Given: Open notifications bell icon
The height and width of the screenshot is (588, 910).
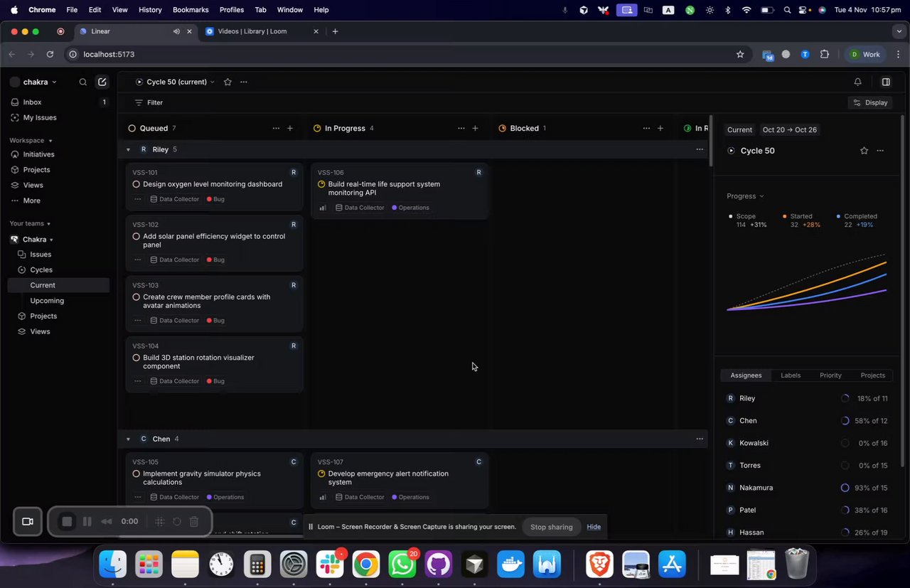Looking at the screenshot, I should coord(858,82).
